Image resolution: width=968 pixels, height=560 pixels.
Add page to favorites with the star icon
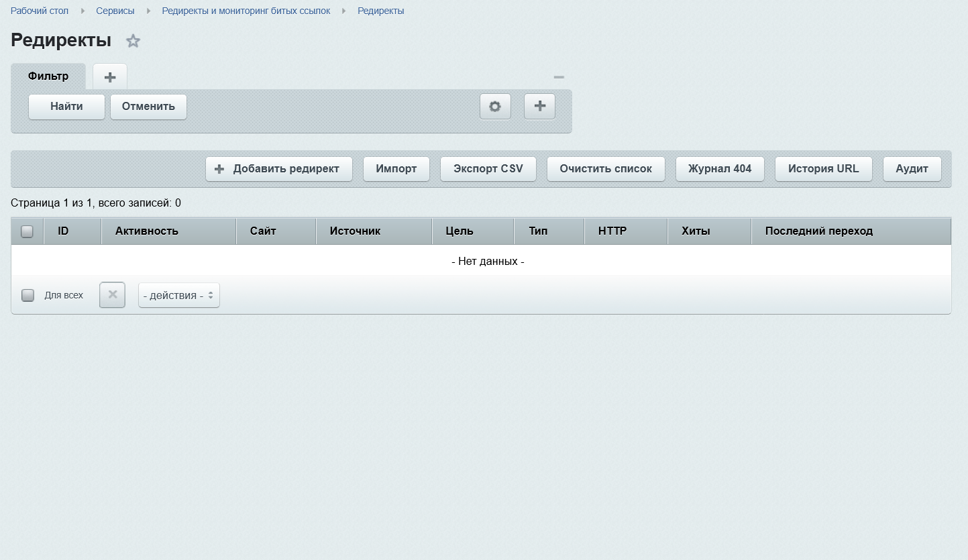[133, 41]
